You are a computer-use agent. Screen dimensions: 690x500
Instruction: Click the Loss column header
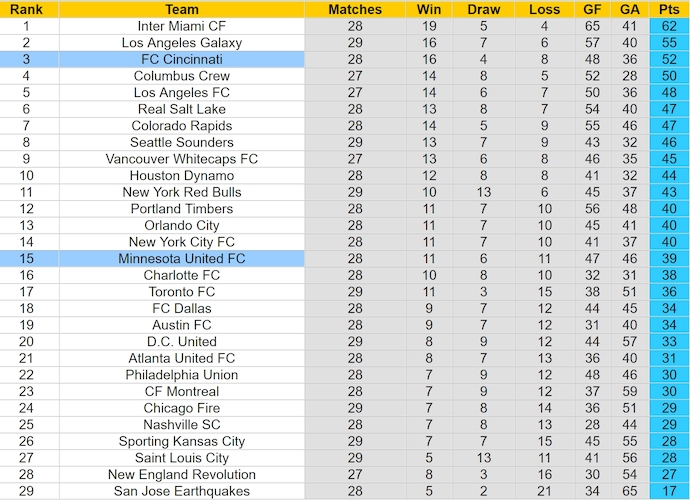[544, 9]
